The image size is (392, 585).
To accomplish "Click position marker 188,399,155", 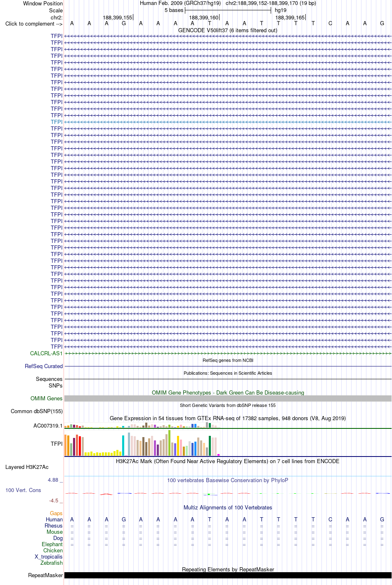I will click(x=118, y=18).
